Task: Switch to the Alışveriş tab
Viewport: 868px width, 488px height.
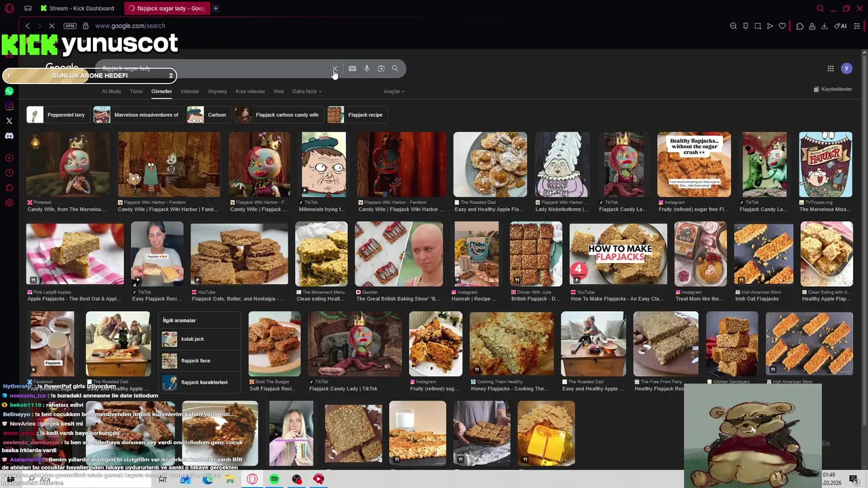Action: tap(217, 91)
